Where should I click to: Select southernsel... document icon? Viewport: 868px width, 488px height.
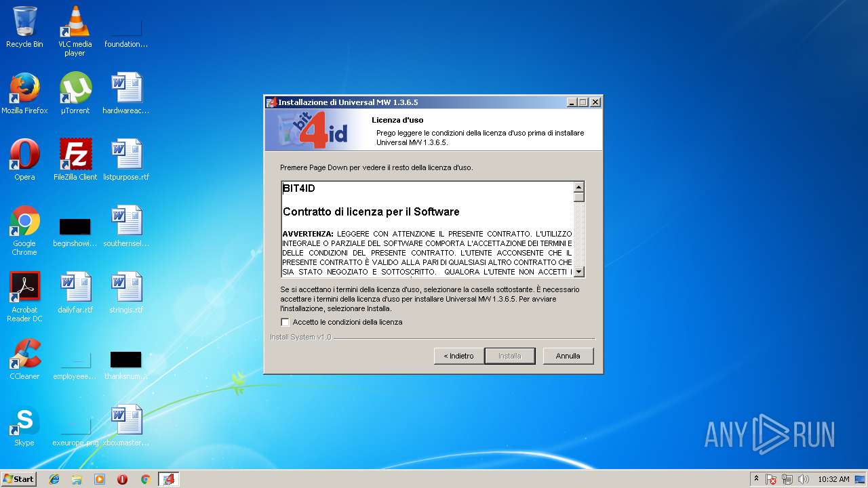[x=126, y=226]
